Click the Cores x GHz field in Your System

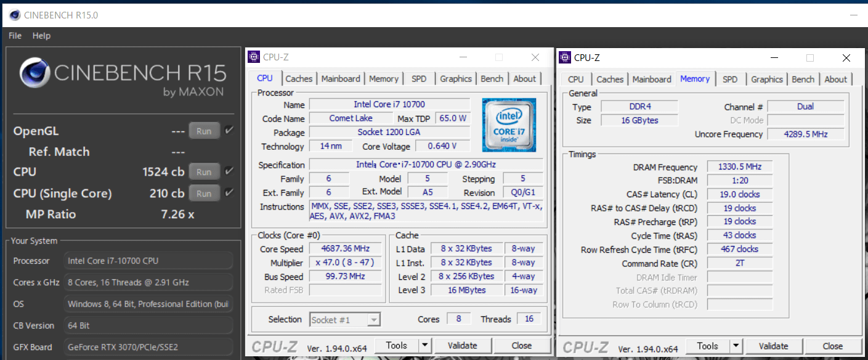click(148, 282)
